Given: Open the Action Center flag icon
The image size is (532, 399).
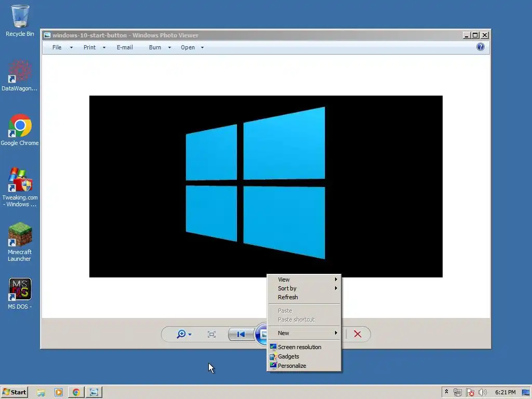Looking at the screenshot, I should pyautogui.click(x=470, y=393).
